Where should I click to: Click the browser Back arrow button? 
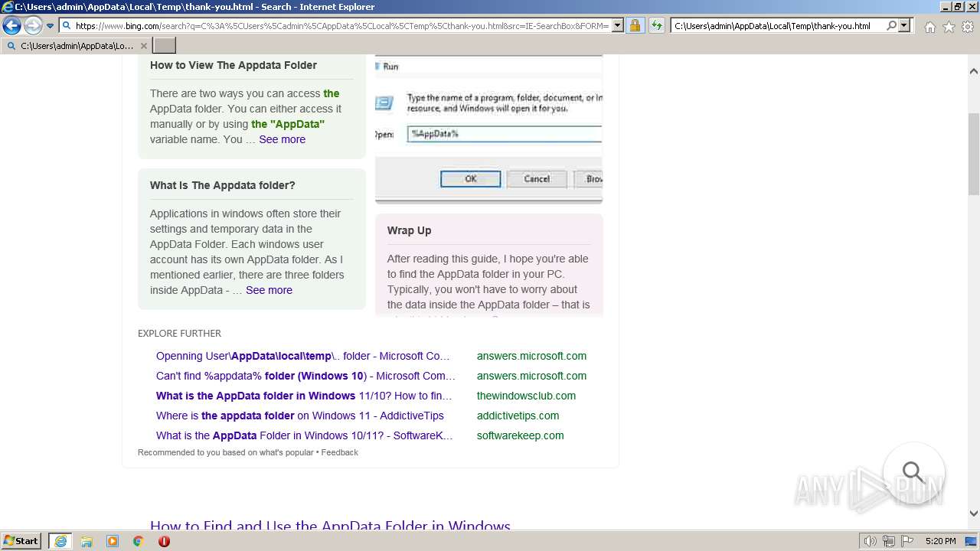coord(11,25)
